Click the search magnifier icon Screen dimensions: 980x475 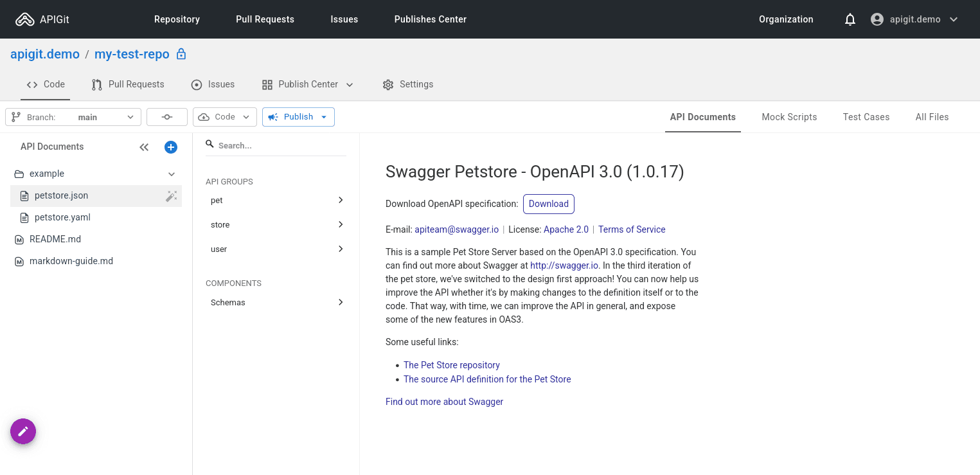pyautogui.click(x=209, y=145)
